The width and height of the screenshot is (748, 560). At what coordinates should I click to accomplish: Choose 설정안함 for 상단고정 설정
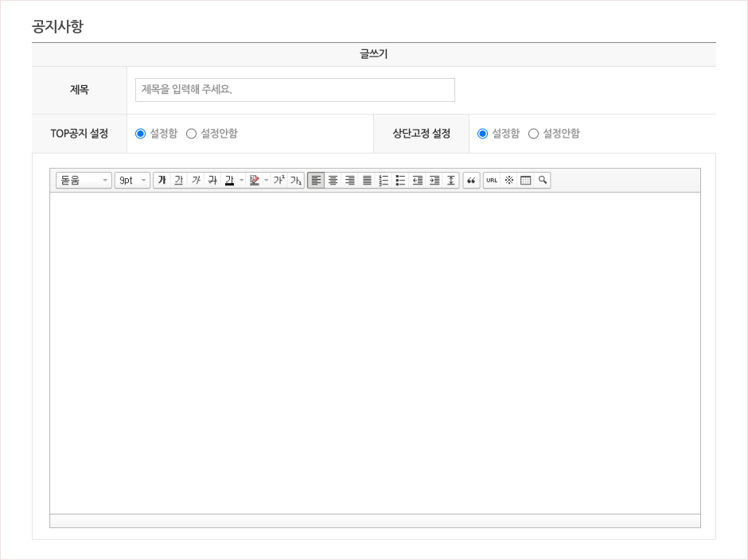pos(534,134)
